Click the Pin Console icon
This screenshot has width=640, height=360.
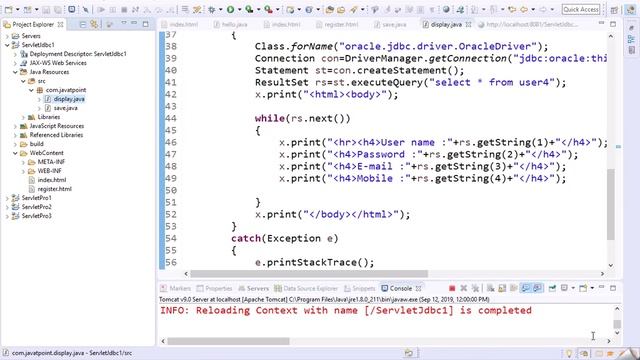point(552,288)
